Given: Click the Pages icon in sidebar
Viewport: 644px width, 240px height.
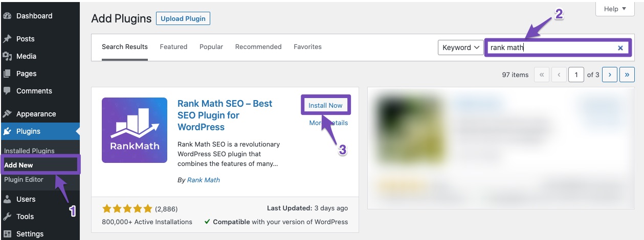Looking at the screenshot, I should click(7, 74).
